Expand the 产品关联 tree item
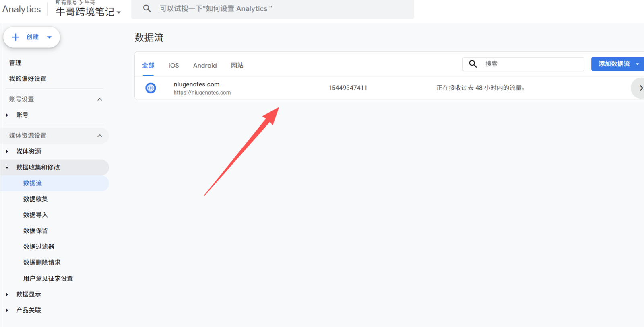 coord(7,310)
